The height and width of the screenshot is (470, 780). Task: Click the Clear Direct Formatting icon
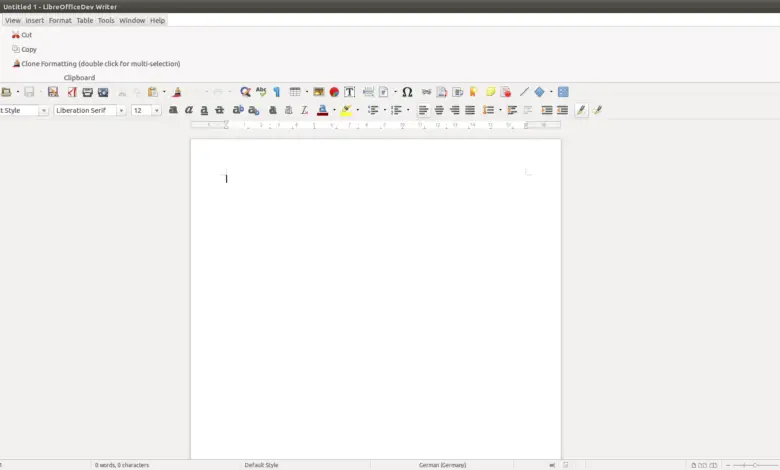pos(304,110)
